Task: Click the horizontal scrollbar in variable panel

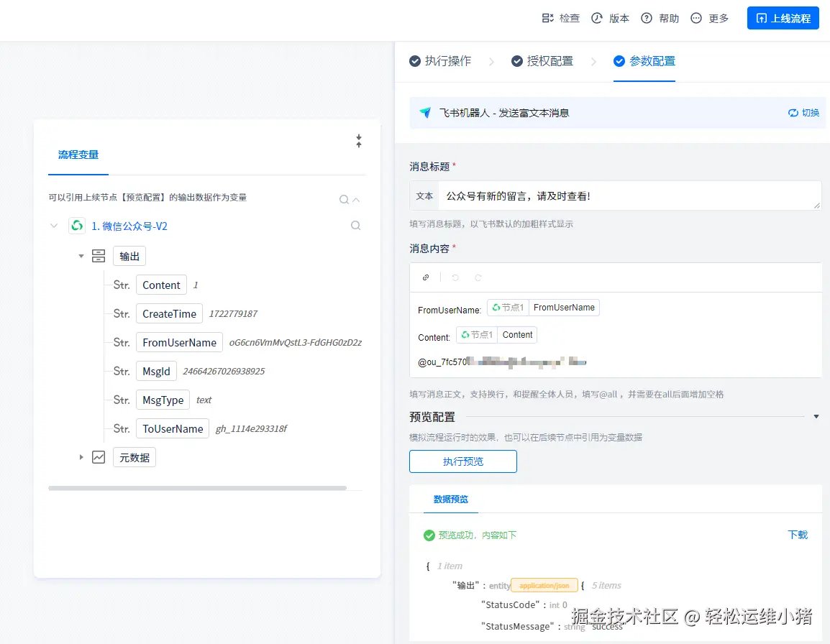Action: click(x=198, y=488)
